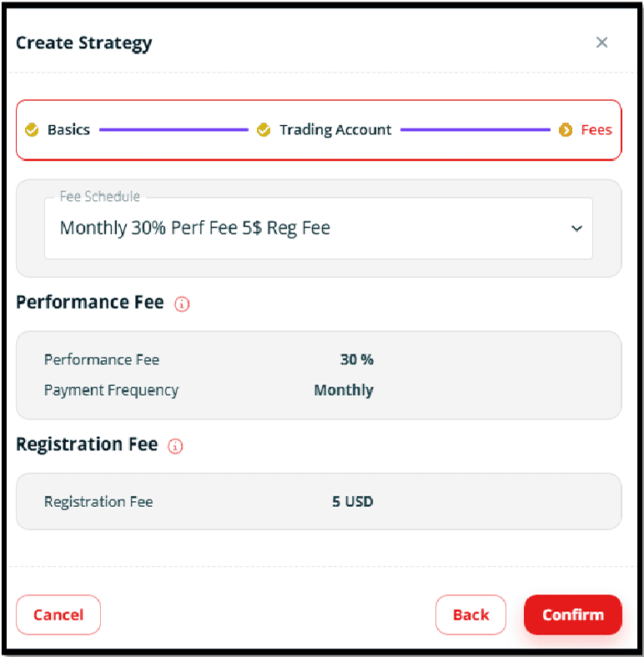The height and width of the screenshot is (657, 644).
Task: Click the Fee Schedule field label
Action: [100, 196]
